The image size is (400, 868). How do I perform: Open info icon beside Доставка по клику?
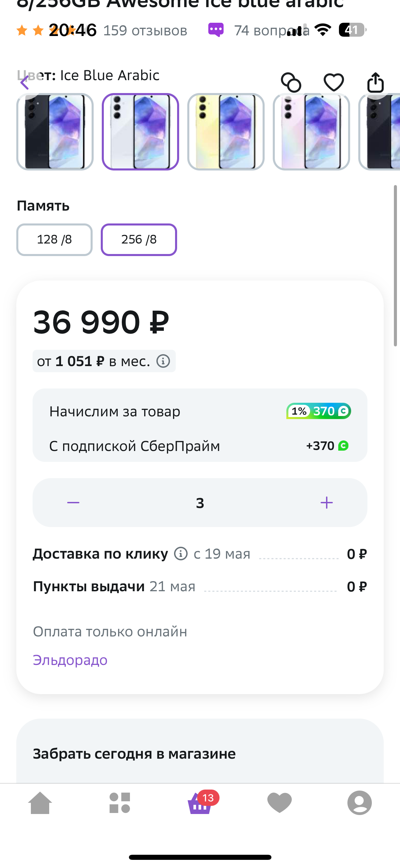(x=181, y=554)
